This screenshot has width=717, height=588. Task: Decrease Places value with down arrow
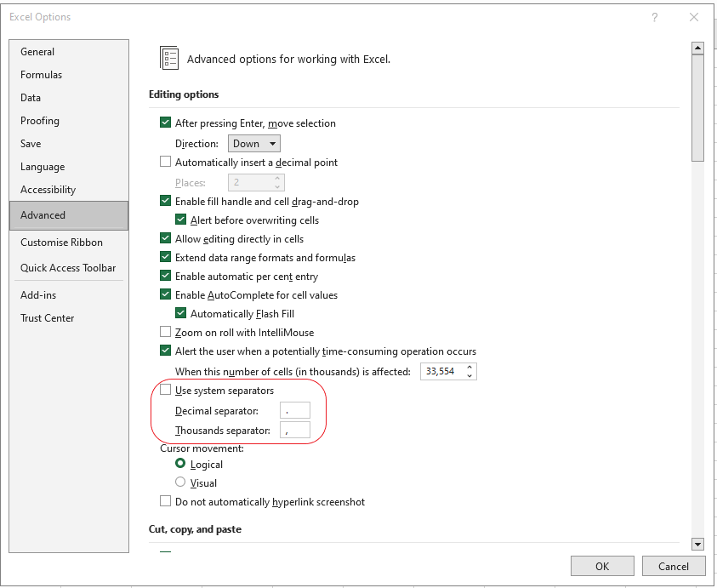point(277,186)
